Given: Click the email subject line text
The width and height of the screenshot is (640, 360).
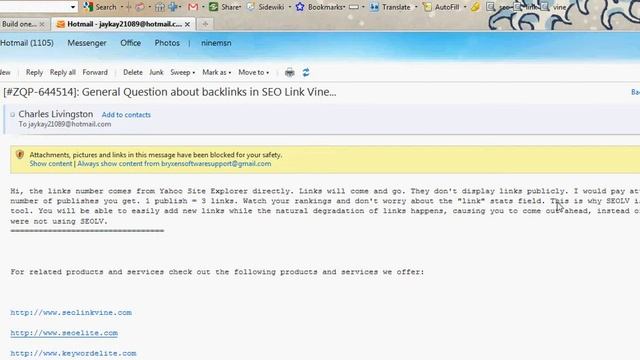Looking at the screenshot, I should point(170,92).
